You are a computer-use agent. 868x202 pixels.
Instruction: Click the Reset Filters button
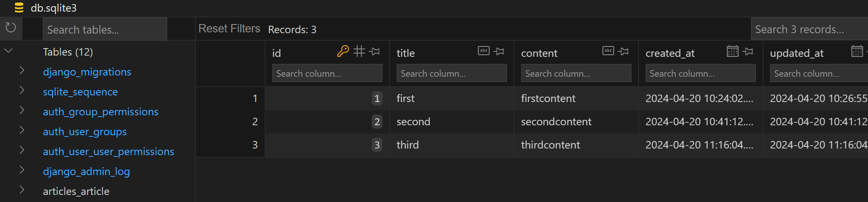pos(229,29)
